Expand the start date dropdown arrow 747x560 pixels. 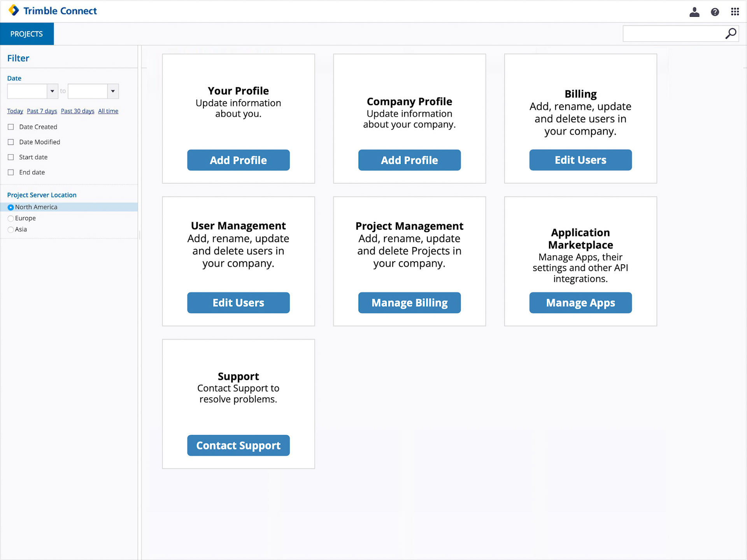point(52,91)
